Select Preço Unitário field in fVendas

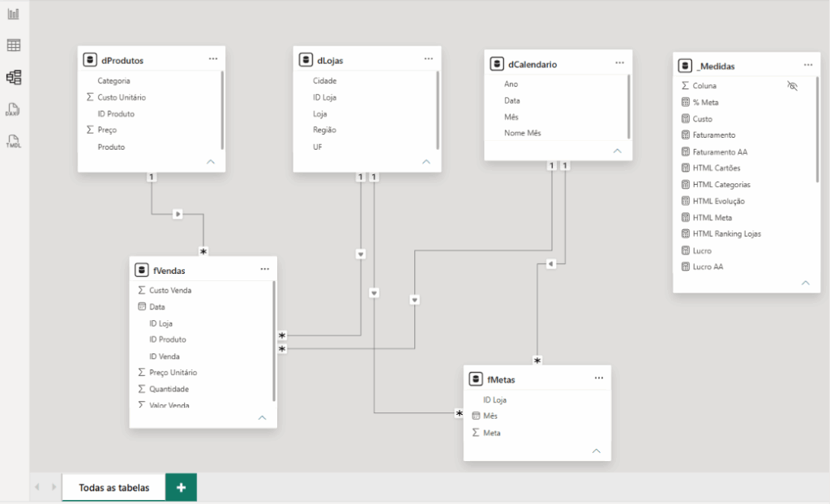(x=173, y=372)
